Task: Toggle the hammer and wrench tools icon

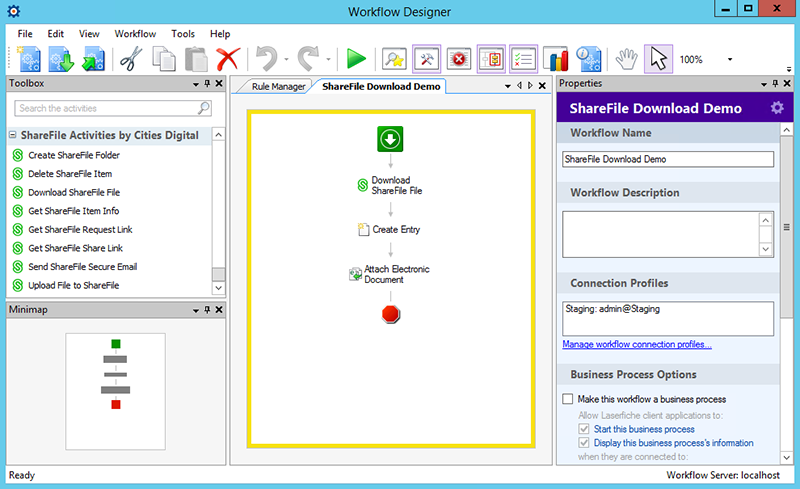Action: [x=427, y=59]
